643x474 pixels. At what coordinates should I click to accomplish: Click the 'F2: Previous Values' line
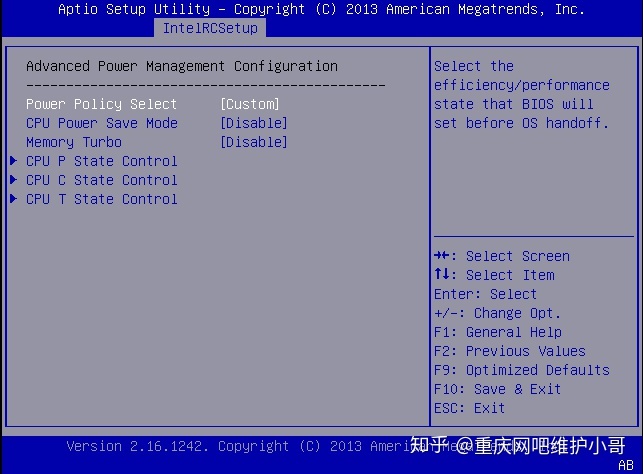point(510,351)
